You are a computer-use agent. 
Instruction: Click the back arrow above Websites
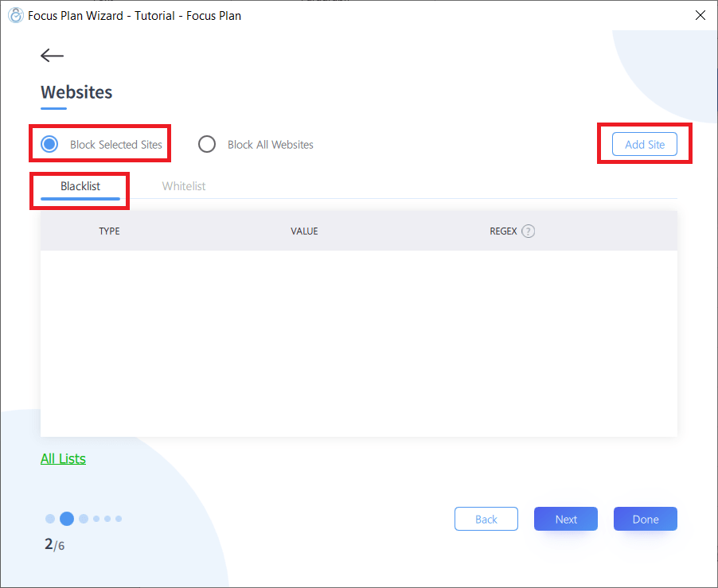click(x=53, y=55)
